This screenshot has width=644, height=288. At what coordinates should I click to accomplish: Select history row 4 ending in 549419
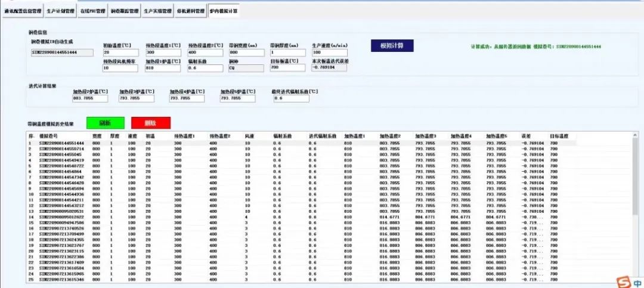click(302, 160)
